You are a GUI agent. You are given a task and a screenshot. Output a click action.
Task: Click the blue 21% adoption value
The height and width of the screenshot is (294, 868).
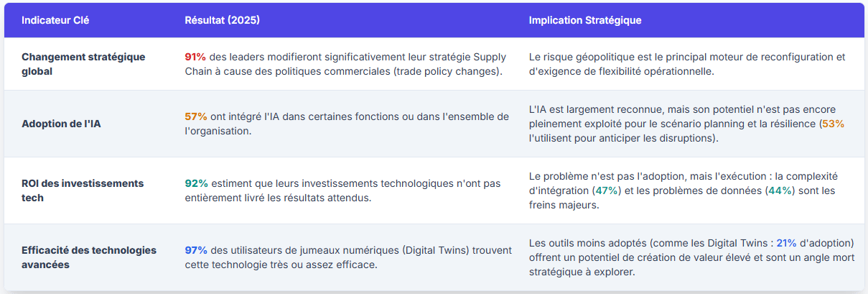[786, 243]
